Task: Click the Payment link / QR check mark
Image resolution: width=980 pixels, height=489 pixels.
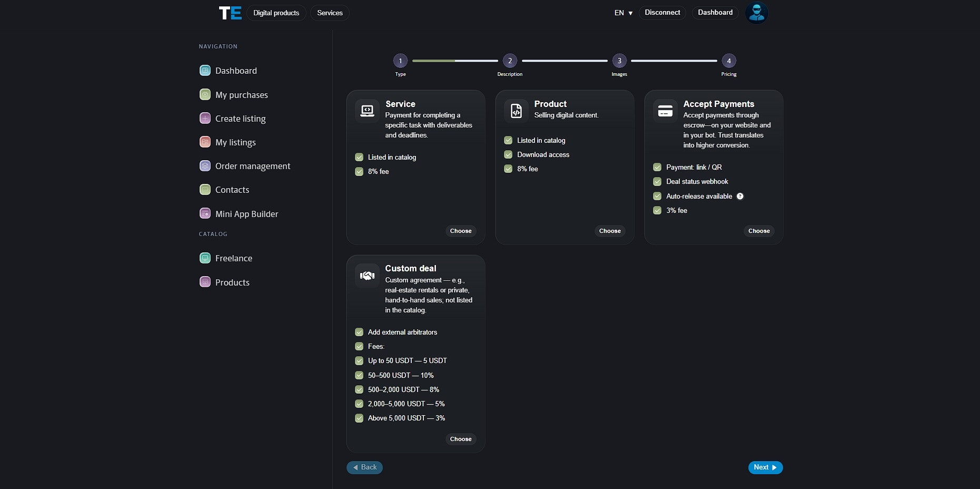Action: [x=657, y=167]
